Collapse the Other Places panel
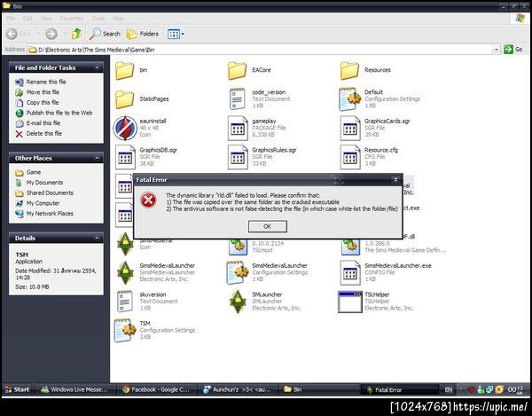 point(97,158)
